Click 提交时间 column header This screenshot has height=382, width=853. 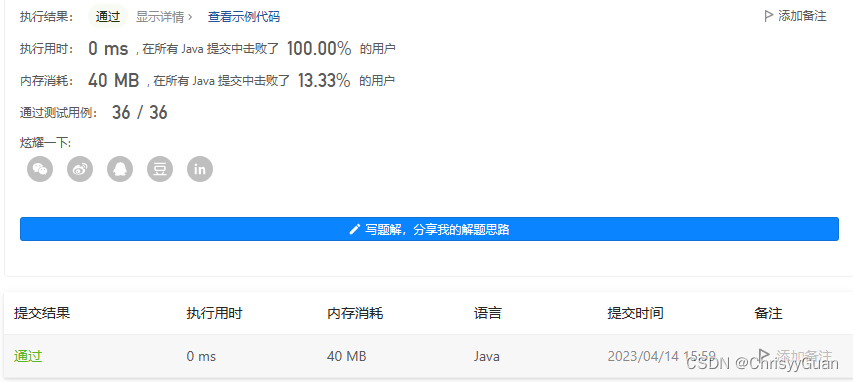[635, 313]
